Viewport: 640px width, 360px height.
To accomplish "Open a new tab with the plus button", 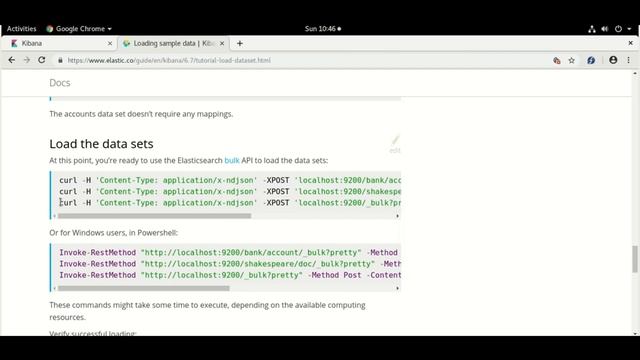I will pos(240,43).
